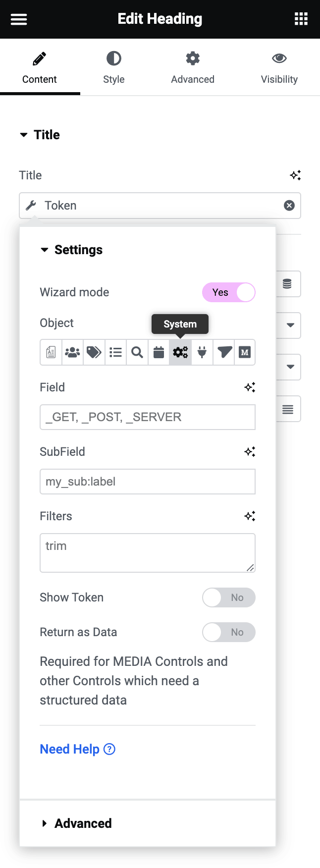The width and height of the screenshot is (320, 868).
Task: Select the Tags object icon
Action: click(x=94, y=352)
